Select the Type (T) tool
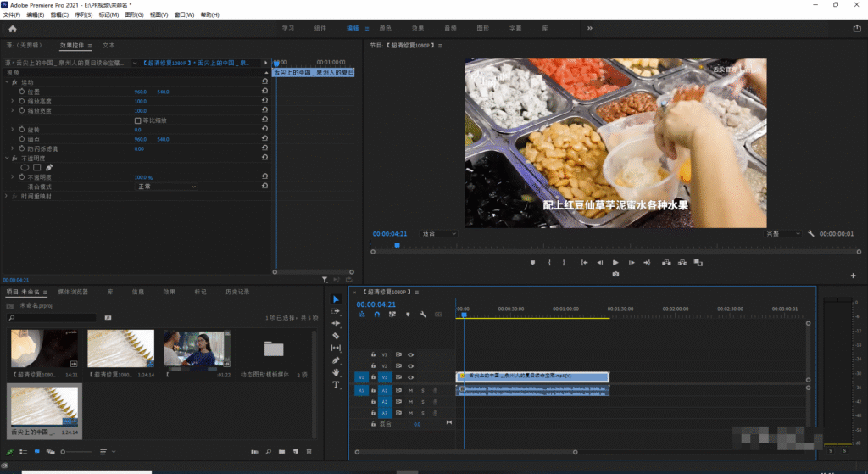 [x=336, y=384]
